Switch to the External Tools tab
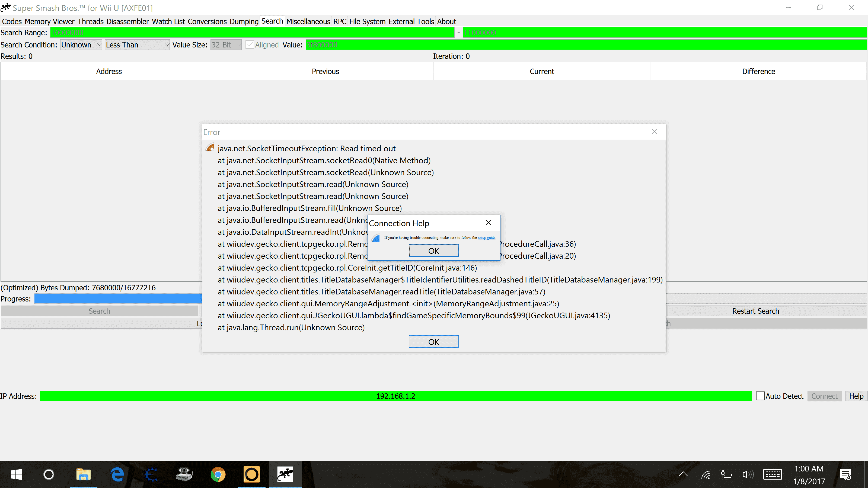 click(411, 22)
